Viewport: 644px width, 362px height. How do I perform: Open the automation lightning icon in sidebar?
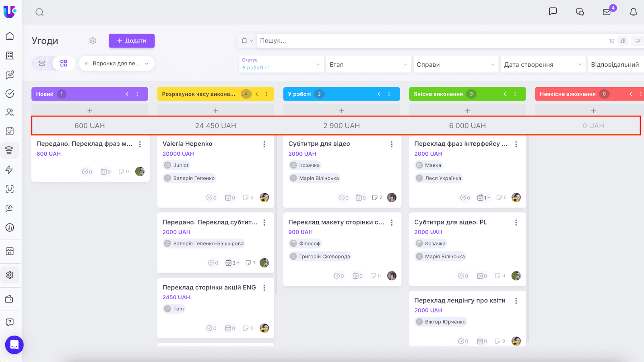pos(10,170)
